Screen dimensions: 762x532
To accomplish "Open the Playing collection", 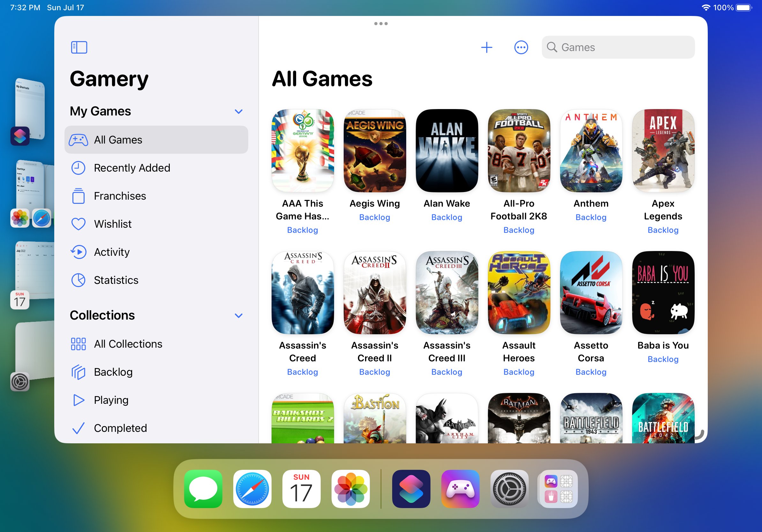I will [110, 400].
